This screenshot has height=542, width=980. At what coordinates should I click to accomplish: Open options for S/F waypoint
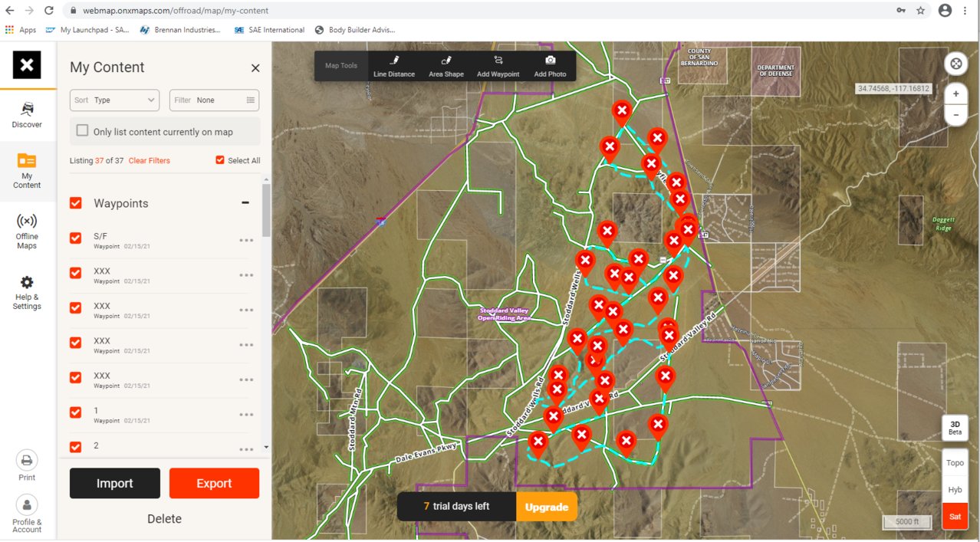pos(246,240)
